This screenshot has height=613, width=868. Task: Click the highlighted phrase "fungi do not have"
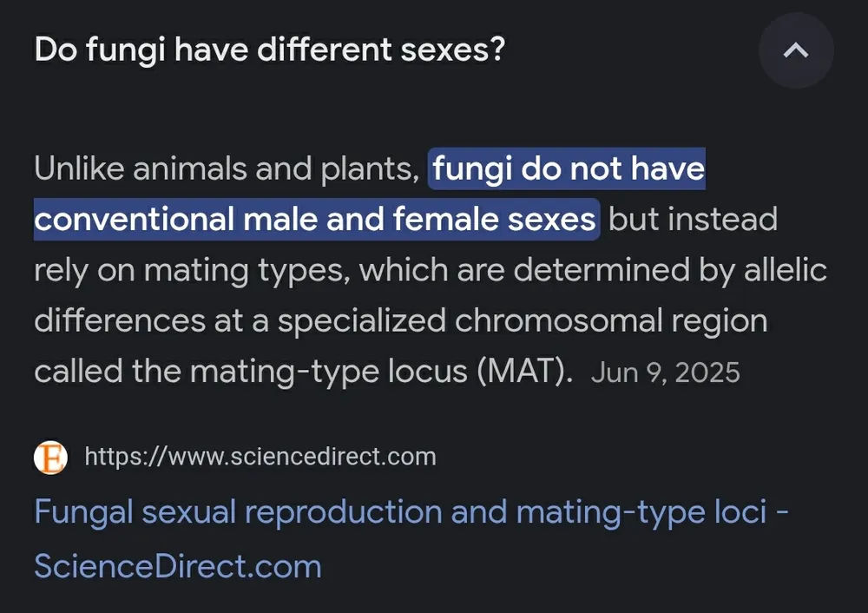coord(569,168)
